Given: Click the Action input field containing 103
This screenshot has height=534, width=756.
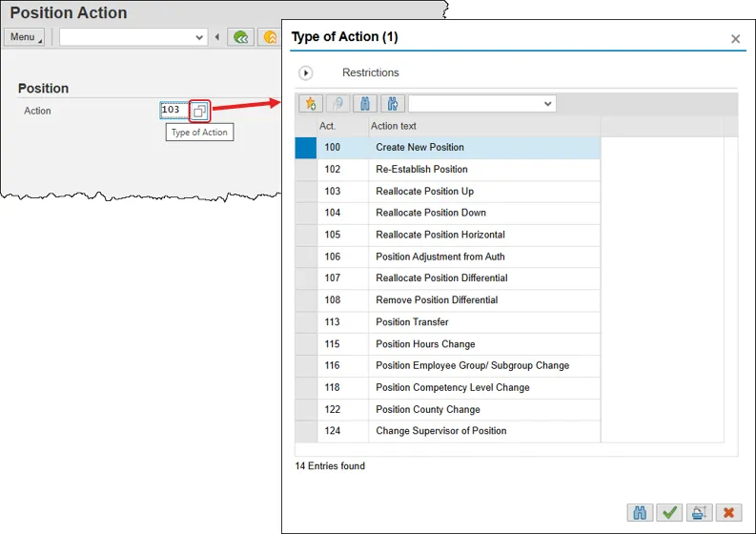Looking at the screenshot, I should (x=174, y=110).
